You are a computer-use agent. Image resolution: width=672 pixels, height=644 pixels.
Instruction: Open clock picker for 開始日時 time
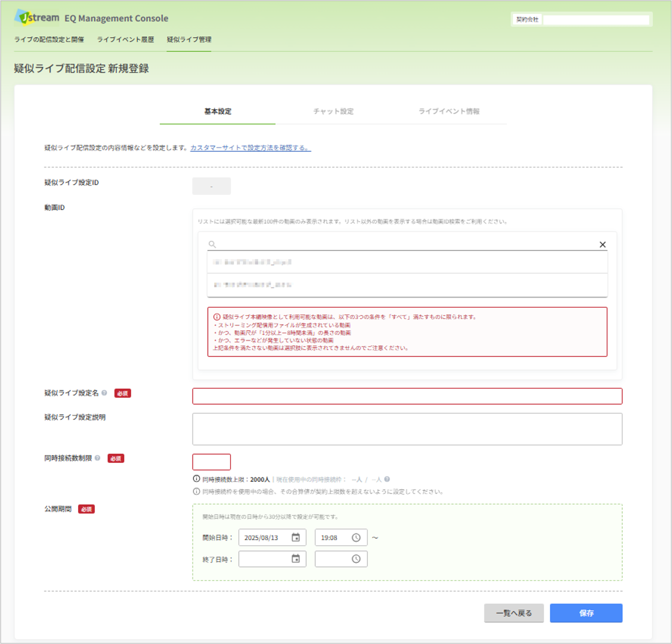356,537
